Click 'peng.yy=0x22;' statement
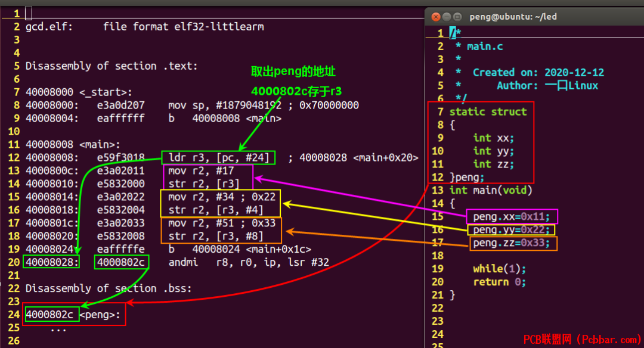The height and width of the screenshot is (348, 644). (x=512, y=230)
